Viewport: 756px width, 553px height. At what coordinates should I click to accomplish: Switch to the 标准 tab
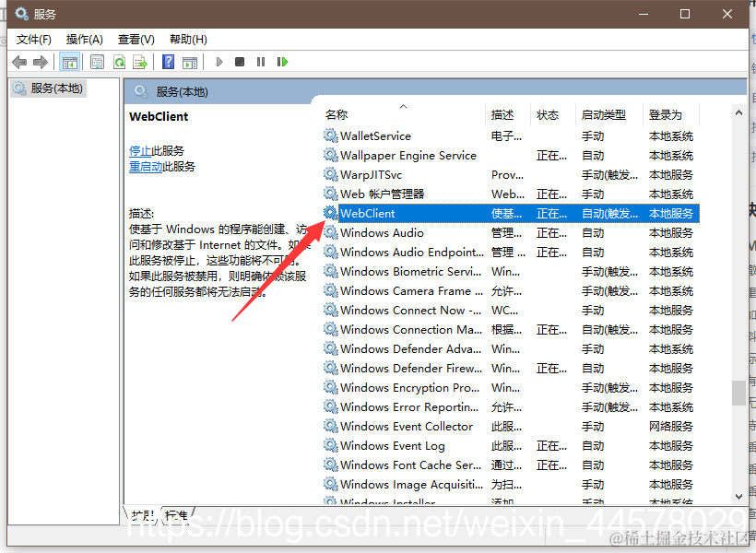pyautogui.click(x=176, y=515)
